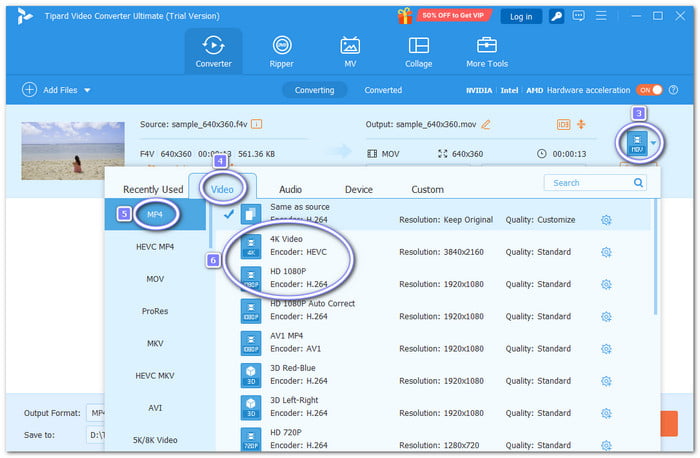The image size is (700, 458).
Task: Open the MV maker module
Action: pos(350,51)
